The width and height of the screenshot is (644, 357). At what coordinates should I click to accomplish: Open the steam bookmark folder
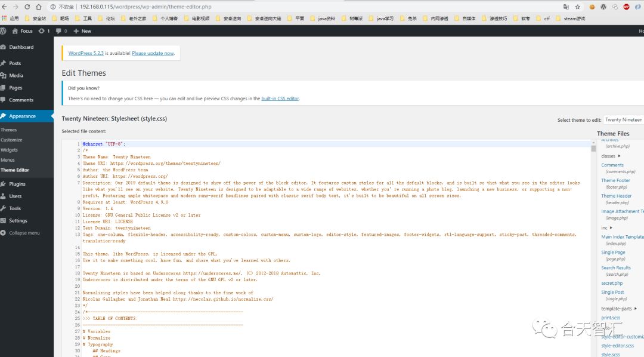tap(571, 19)
